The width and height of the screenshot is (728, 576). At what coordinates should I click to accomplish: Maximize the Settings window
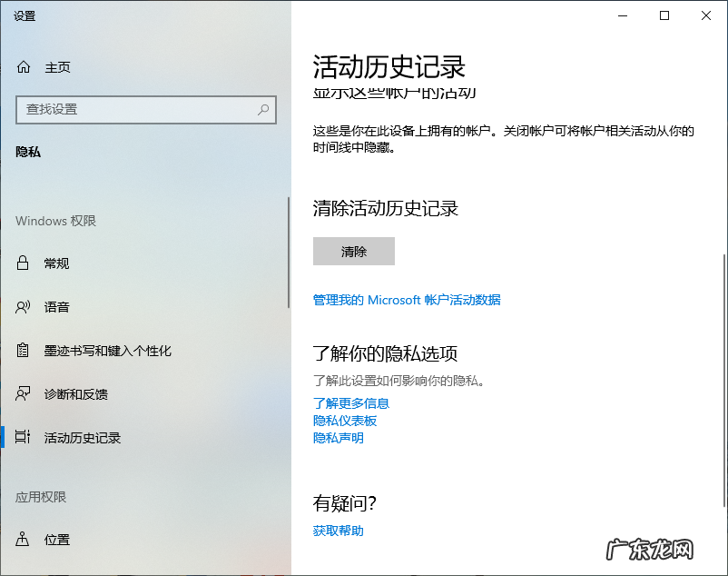click(x=664, y=15)
